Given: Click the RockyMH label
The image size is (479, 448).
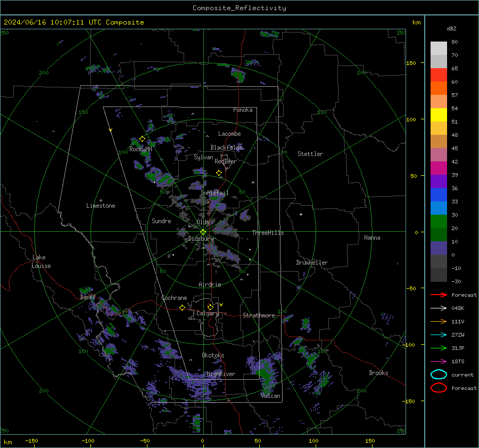Looking at the screenshot, I should coord(141,149).
